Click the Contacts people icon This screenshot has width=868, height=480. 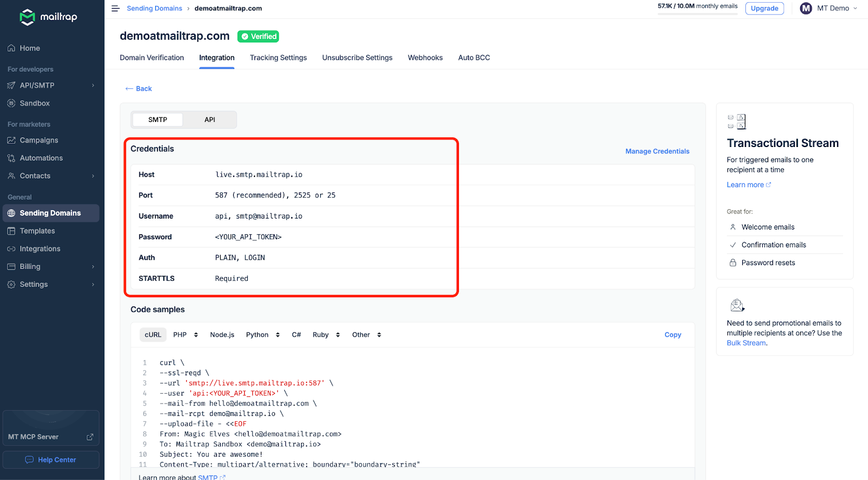[11, 176]
